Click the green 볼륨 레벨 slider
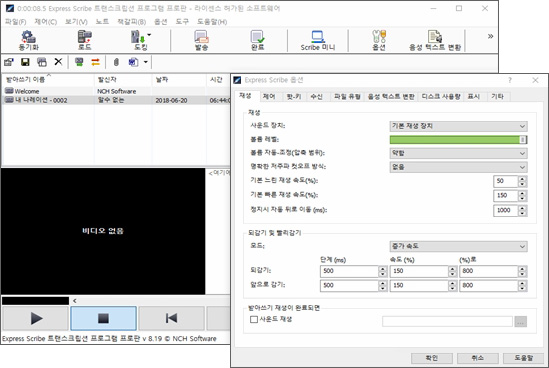Image resolution: width=549 pixels, height=368 pixels. tap(458, 140)
